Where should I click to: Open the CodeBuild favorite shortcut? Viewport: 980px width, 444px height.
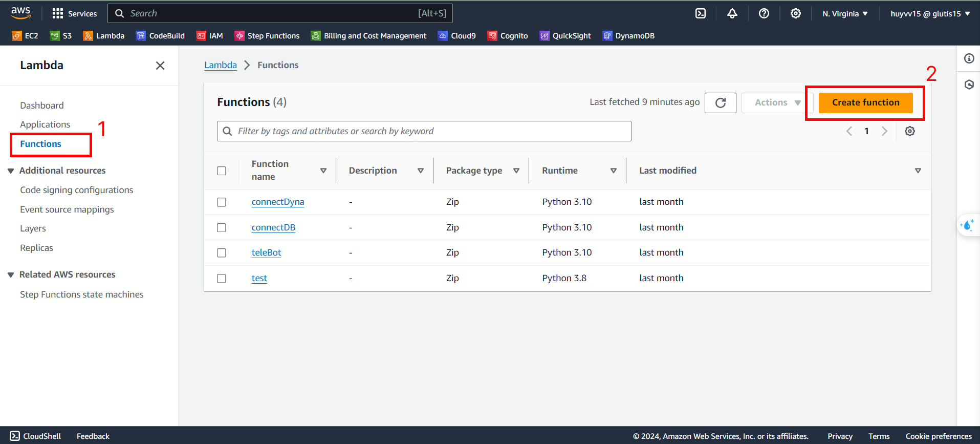coord(160,36)
